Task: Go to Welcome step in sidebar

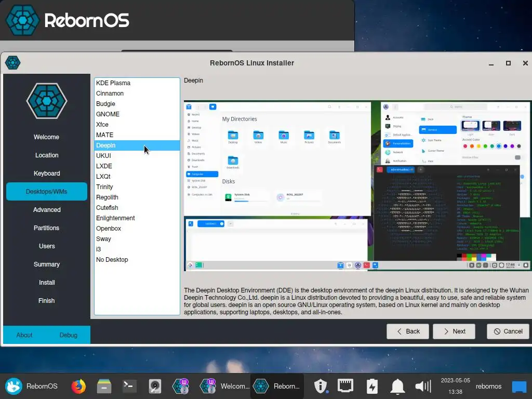Action: [x=46, y=137]
